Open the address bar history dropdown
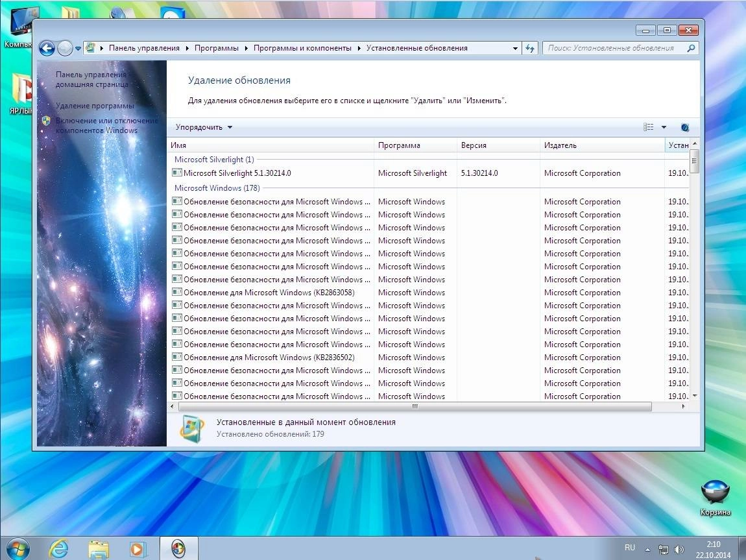 click(x=515, y=48)
